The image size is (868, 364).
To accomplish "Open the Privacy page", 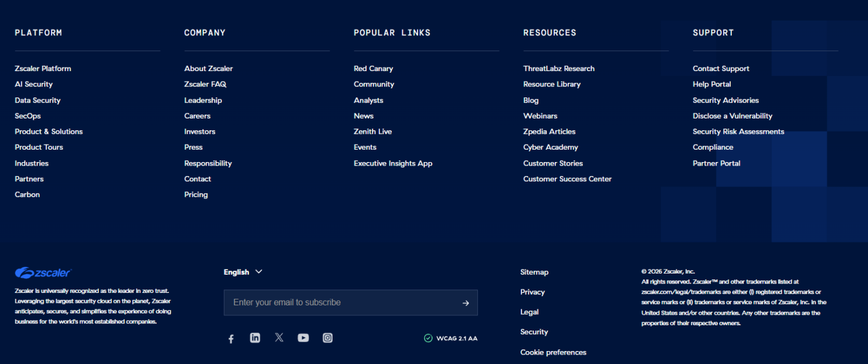I will [x=533, y=292].
